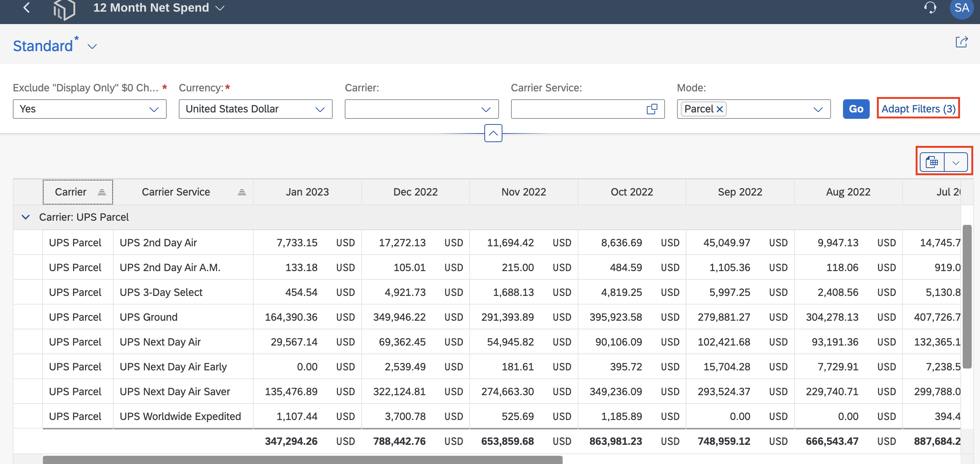
Task: Click the horizontal table scrollbar
Action: pos(303,460)
